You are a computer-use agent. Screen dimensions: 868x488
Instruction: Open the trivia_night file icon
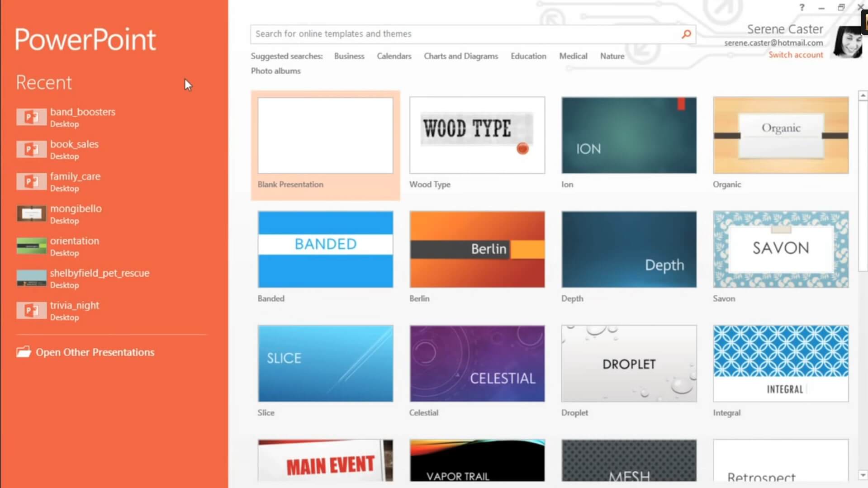click(31, 311)
